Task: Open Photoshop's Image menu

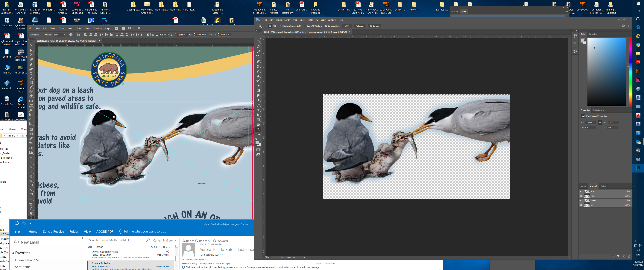Action: point(279,20)
